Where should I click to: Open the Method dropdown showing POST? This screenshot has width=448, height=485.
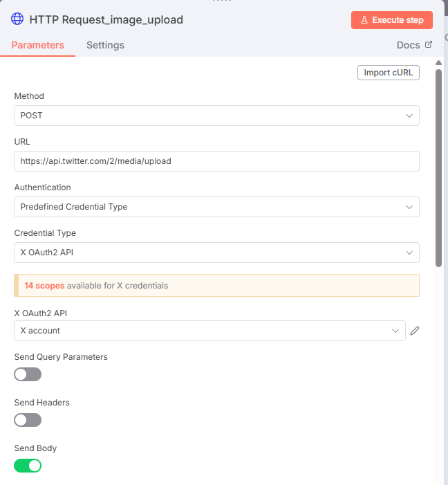click(216, 116)
